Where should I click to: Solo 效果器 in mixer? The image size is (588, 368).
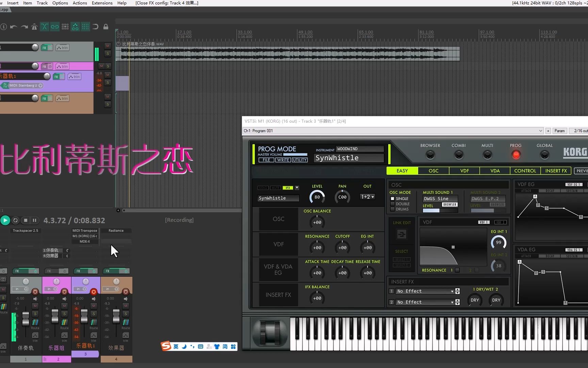coord(126,314)
